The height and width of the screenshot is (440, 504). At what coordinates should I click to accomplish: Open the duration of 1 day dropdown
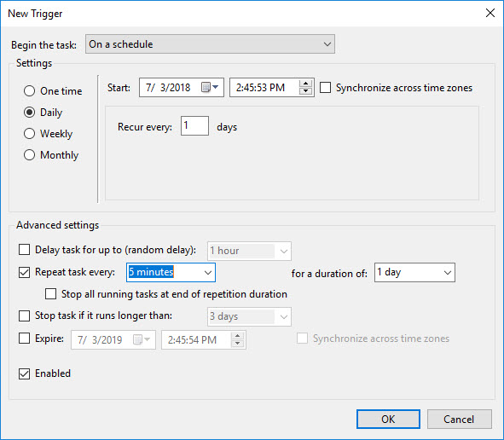click(414, 273)
